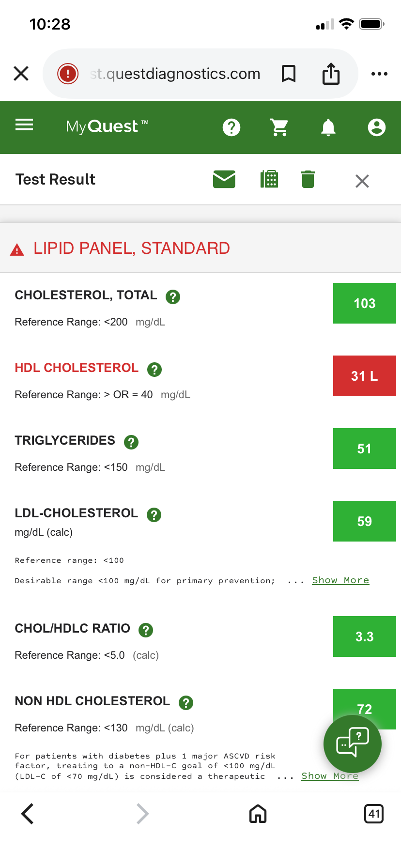Image resolution: width=401 pixels, height=868 pixels.
Task: Open the shopping cart
Action: point(279,127)
